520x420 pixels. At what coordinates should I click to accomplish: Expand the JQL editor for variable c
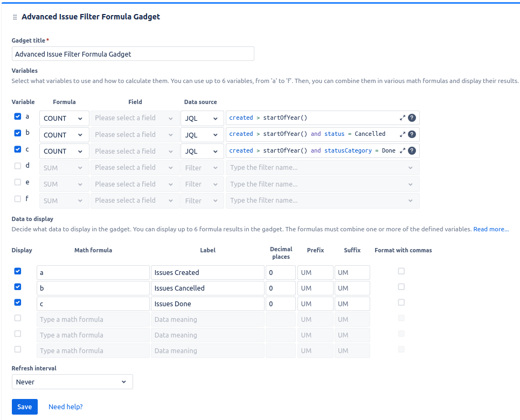coord(403,150)
